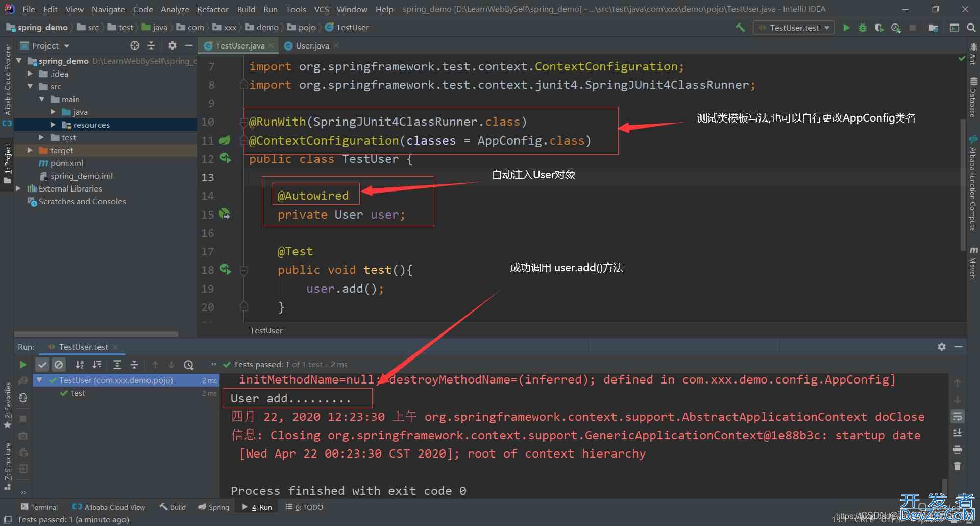Open Run panel settings gear
Screen dimensions: 980x526
[942, 347]
